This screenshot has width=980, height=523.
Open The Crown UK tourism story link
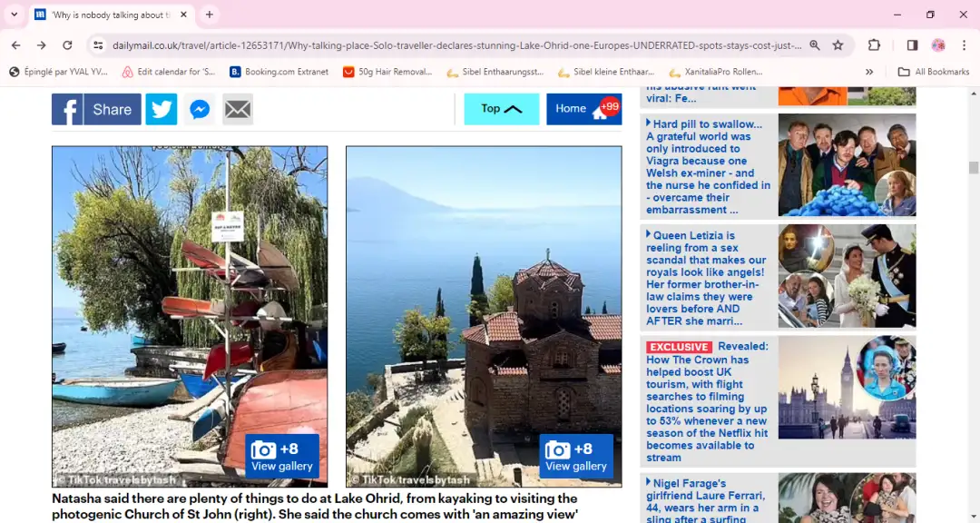(707, 401)
